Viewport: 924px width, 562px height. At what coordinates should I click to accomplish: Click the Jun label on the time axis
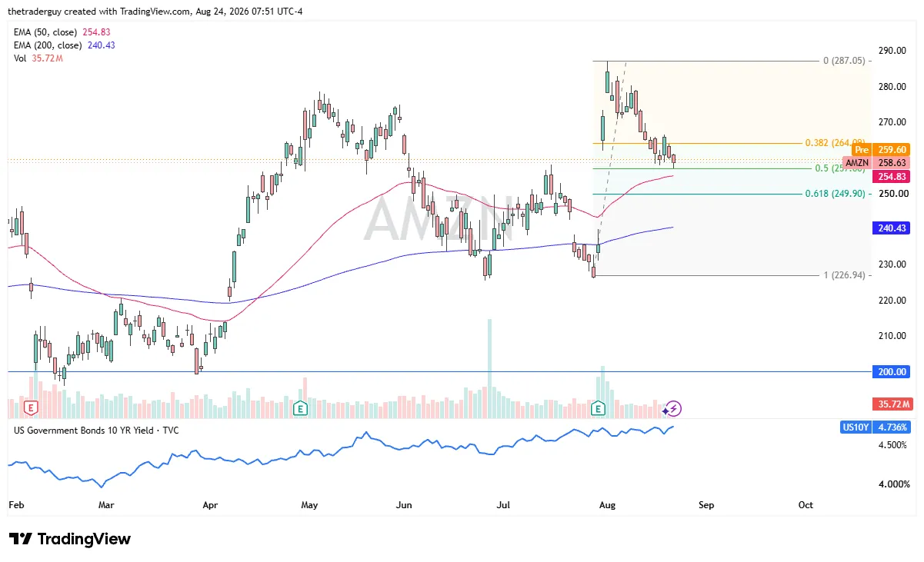click(404, 505)
